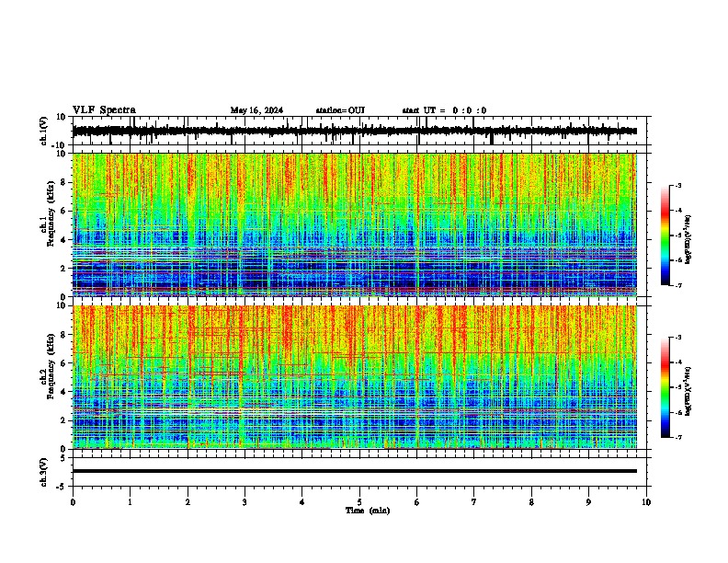This screenshot has width=728, height=563.
Task: Select the "Time (min)" axis label
Action: click(x=368, y=511)
